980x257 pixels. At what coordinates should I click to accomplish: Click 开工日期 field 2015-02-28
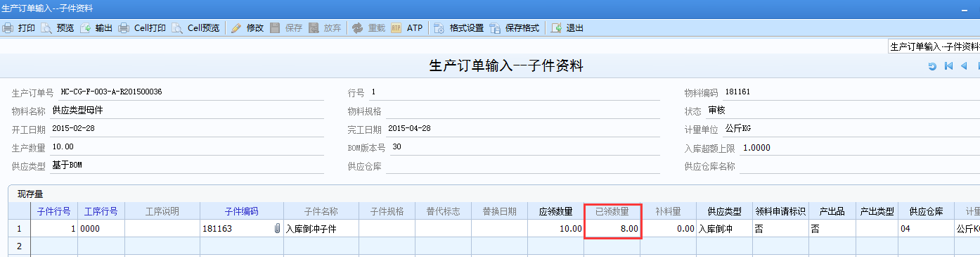(186, 129)
